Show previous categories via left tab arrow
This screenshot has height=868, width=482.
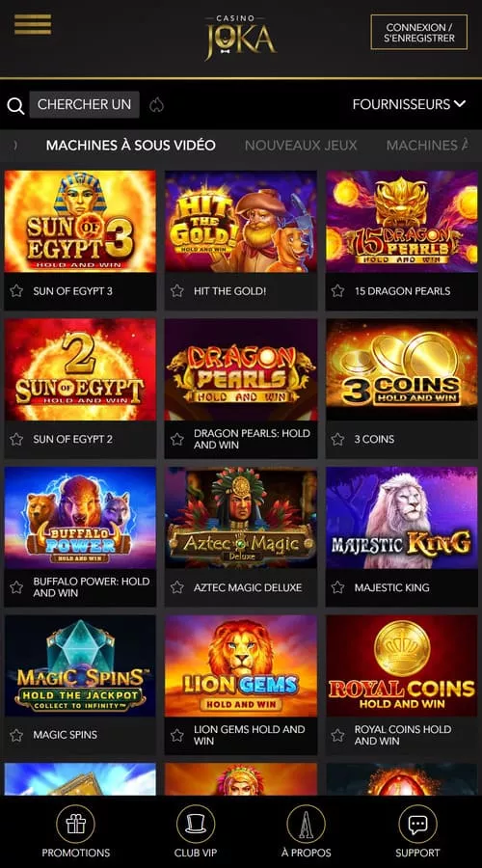coord(15,145)
